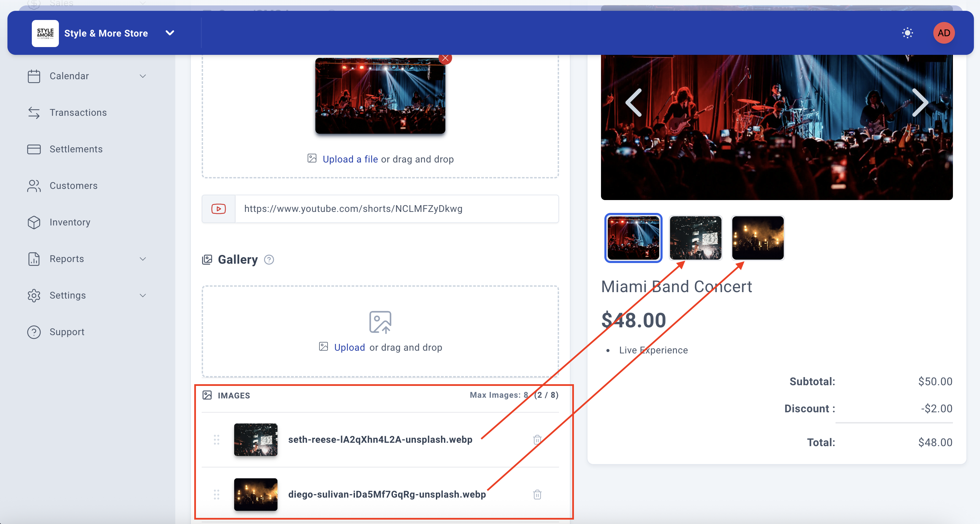Click the Gallery 'Upload' link
This screenshot has width=980, height=524.
(x=349, y=347)
